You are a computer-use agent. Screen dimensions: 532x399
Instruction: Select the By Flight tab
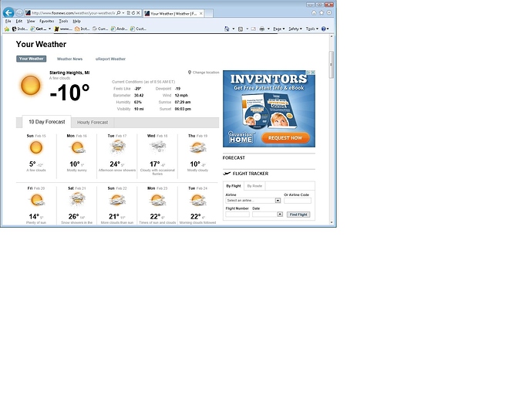pyautogui.click(x=234, y=186)
